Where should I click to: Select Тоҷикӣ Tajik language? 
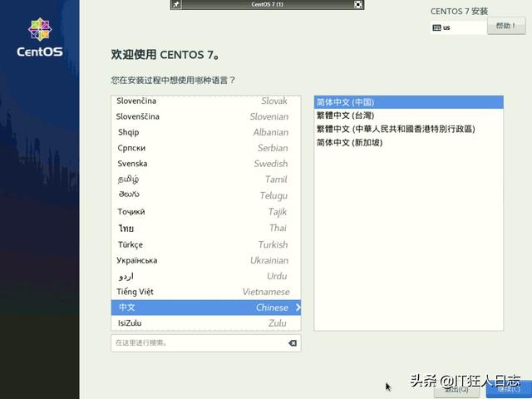tap(205, 212)
